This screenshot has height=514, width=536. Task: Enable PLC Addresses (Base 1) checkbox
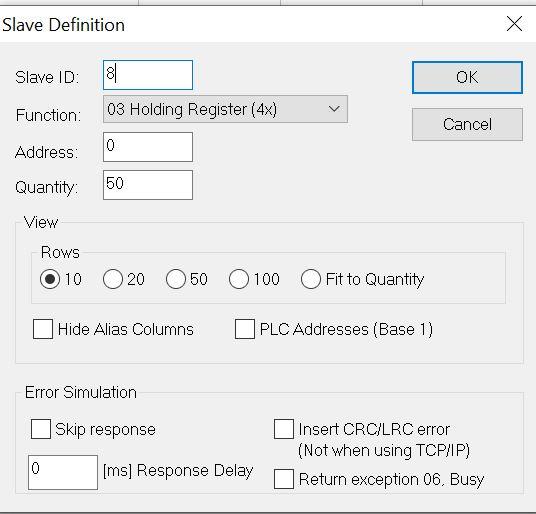[x=245, y=329]
